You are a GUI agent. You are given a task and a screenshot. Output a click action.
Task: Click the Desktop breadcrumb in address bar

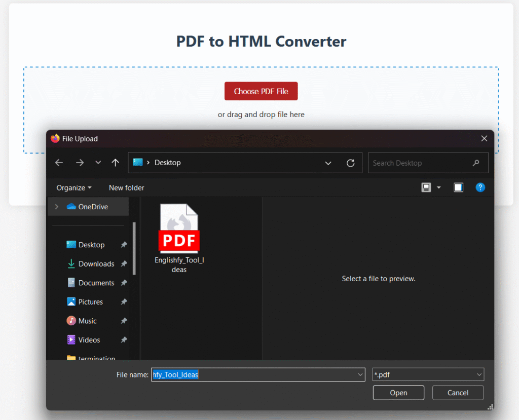tap(168, 163)
